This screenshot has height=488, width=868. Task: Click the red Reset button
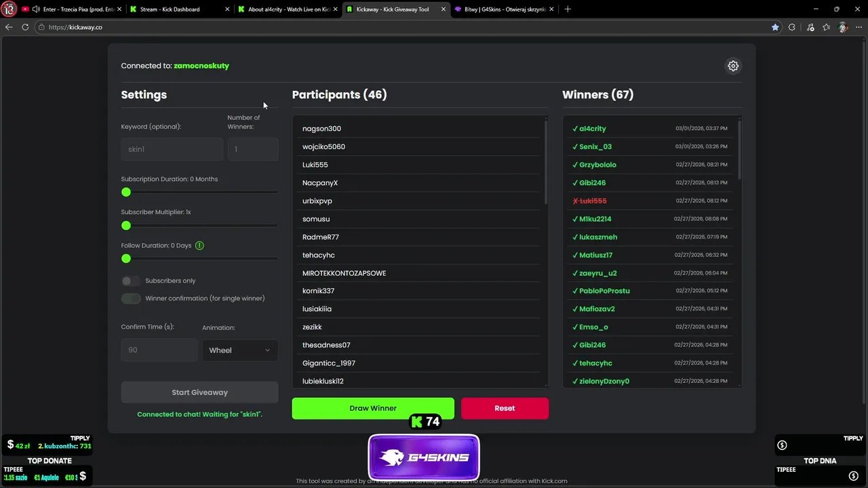click(505, 408)
